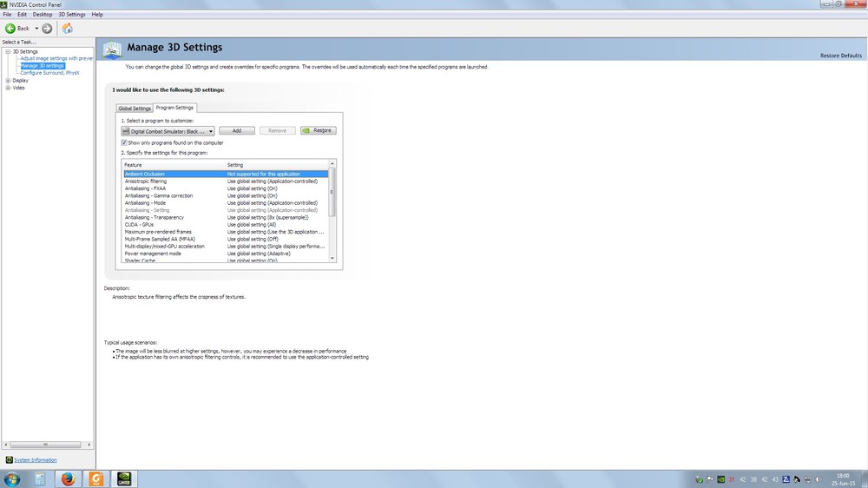Screen dimensions: 868x488
Task: Select Multi-Frame Sampled AA (MFAA) row
Action: pos(226,239)
